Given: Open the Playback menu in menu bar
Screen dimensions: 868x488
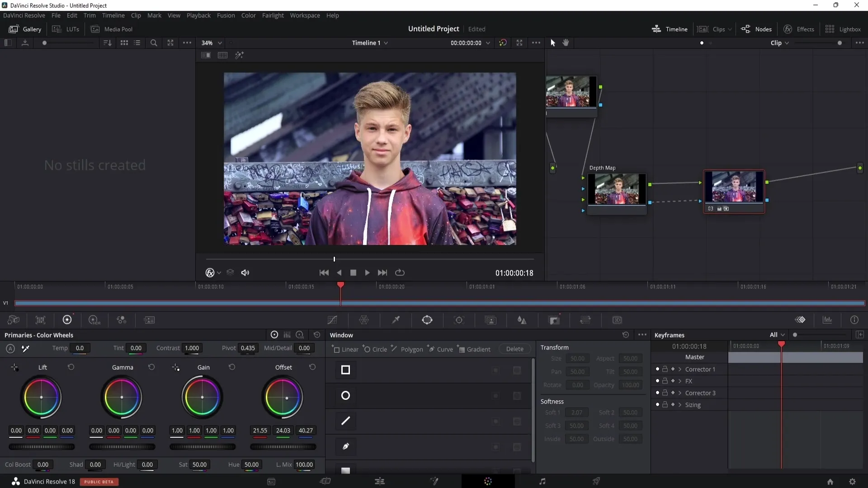Looking at the screenshot, I should point(198,15).
